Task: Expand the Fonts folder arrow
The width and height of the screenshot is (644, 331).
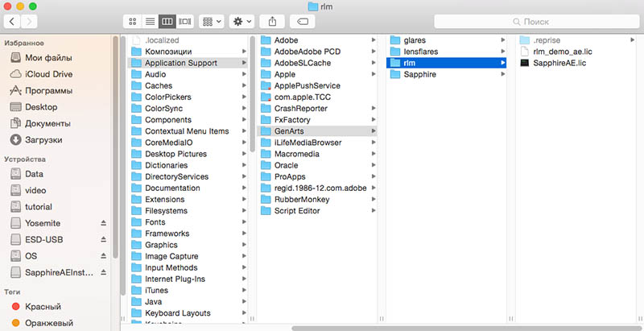Action: tap(244, 222)
